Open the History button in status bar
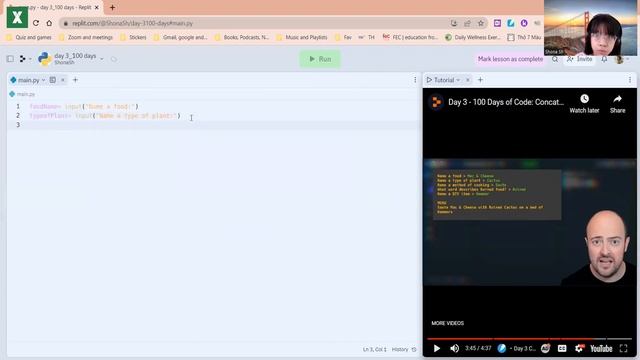 click(x=404, y=349)
